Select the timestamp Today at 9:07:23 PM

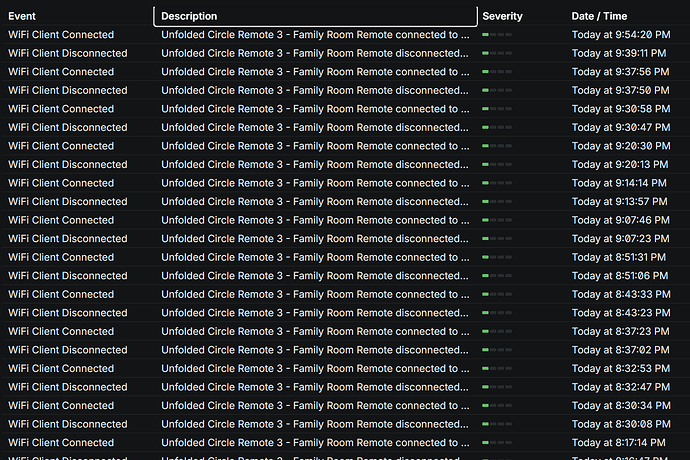click(620, 238)
